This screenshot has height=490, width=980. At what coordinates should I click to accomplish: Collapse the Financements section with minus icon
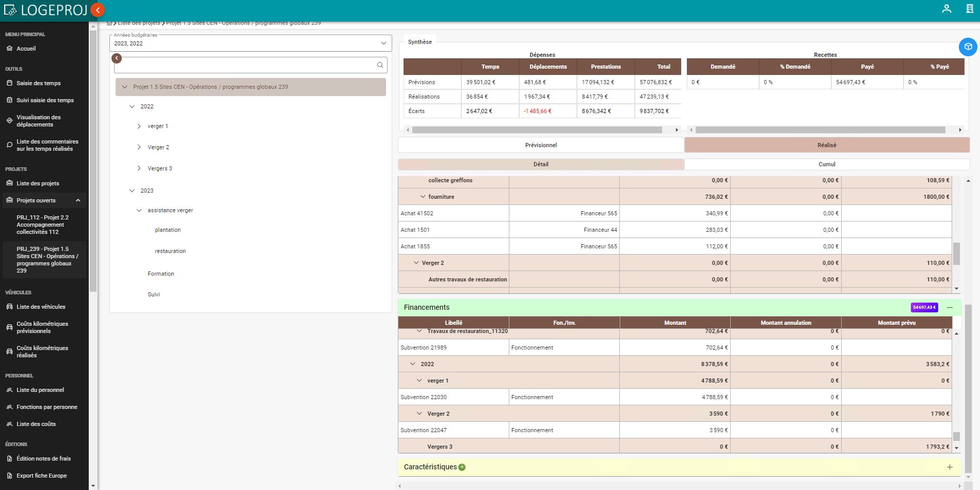950,308
